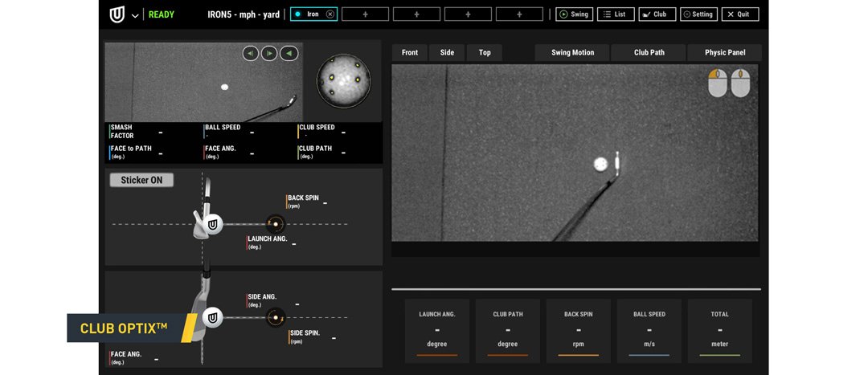Remove the Iron club with its X icon
Screen dimensions: 868x375
tap(330, 14)
